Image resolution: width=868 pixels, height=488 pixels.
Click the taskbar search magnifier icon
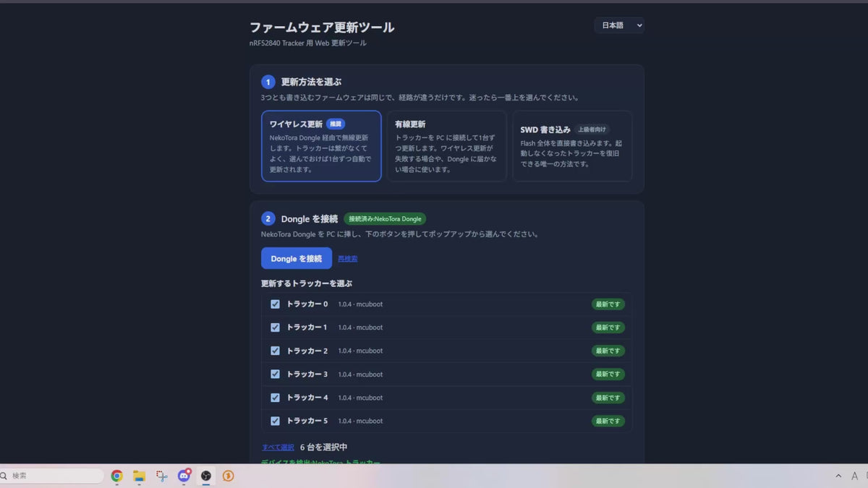[4, 476]
